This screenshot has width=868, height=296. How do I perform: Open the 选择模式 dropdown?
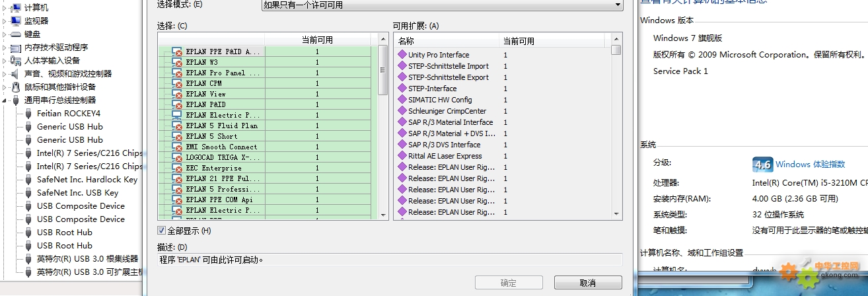point(442,5)
